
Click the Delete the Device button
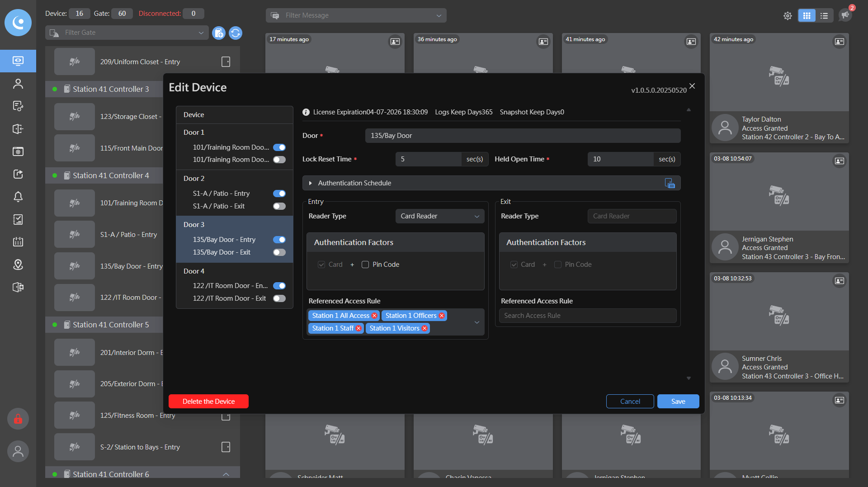(208, 402)
